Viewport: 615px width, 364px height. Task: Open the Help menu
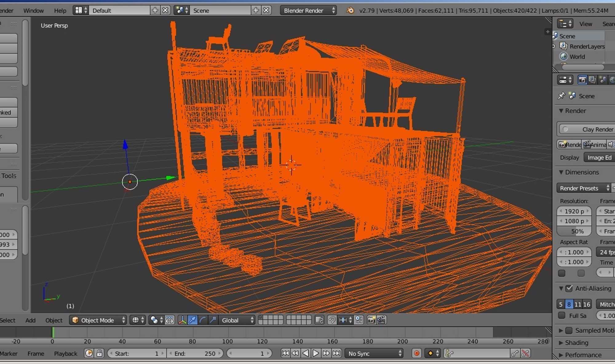point(60,10)
